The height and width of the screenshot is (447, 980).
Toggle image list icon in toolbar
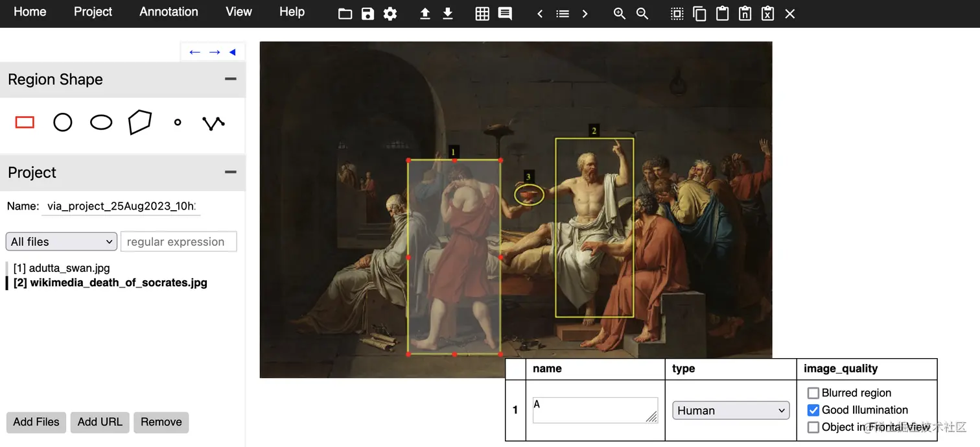click(563, 14)
